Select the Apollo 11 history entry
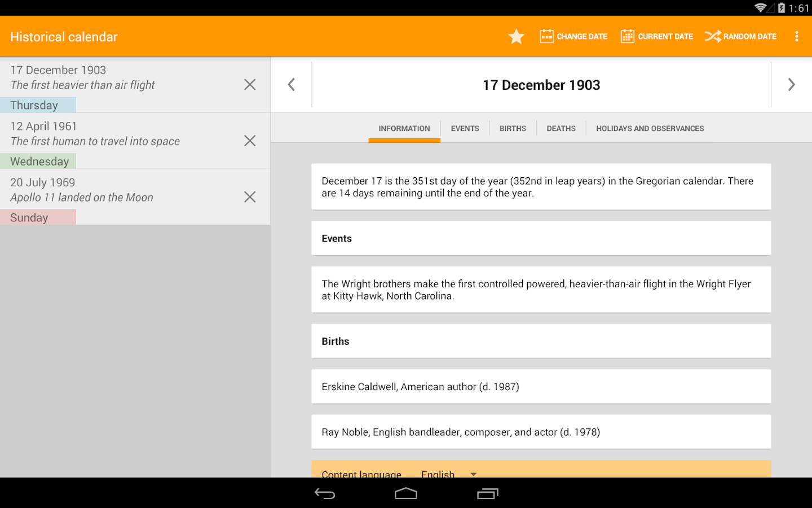Screen dimensions: 812x508 click(x=113, y=196)
